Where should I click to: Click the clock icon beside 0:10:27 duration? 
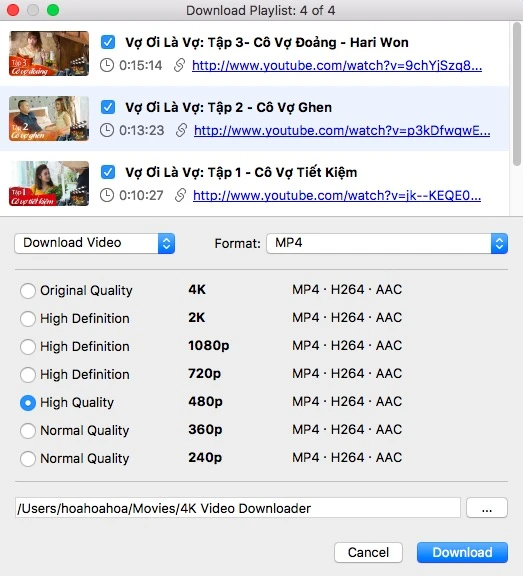[107, 195]
